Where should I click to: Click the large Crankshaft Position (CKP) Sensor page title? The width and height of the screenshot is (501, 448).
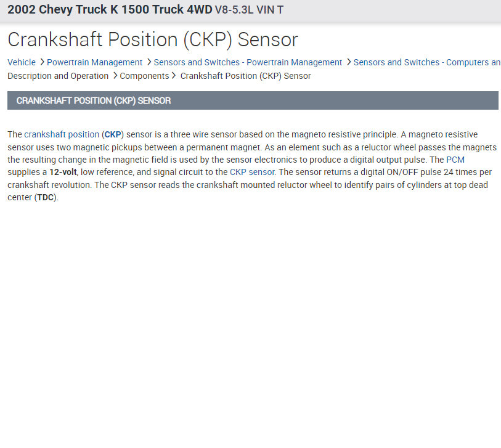153,40
